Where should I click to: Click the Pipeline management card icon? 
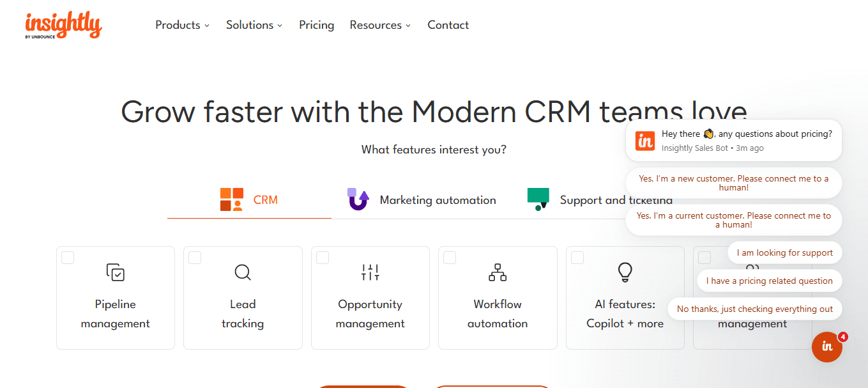(116, 272)
